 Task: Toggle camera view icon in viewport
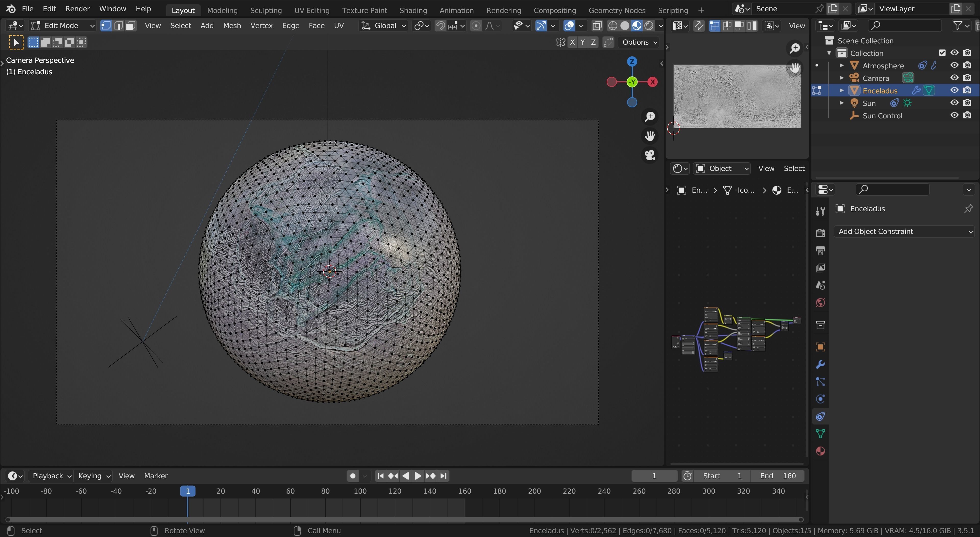tap(650, 155)
